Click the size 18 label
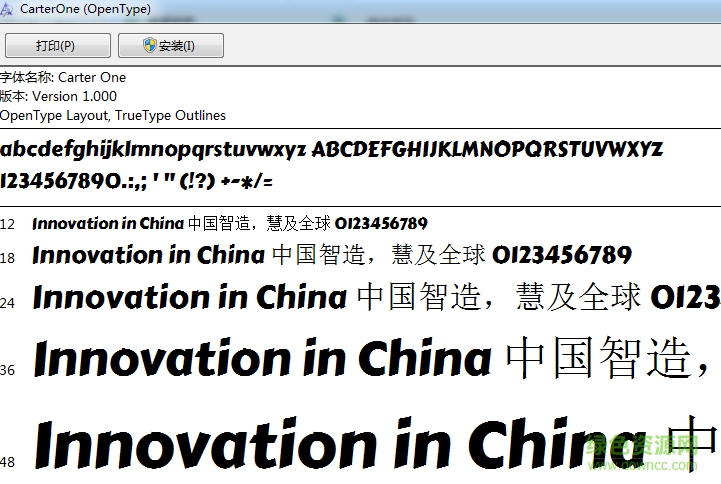Image resolution: width=721 pixels, height=484 pixels. click(x=8, y=258)
